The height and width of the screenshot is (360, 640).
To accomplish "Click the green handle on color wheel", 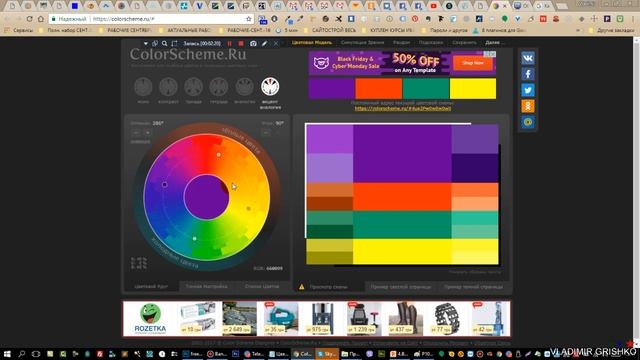I will pyautogui.click(x=195, y=238).
